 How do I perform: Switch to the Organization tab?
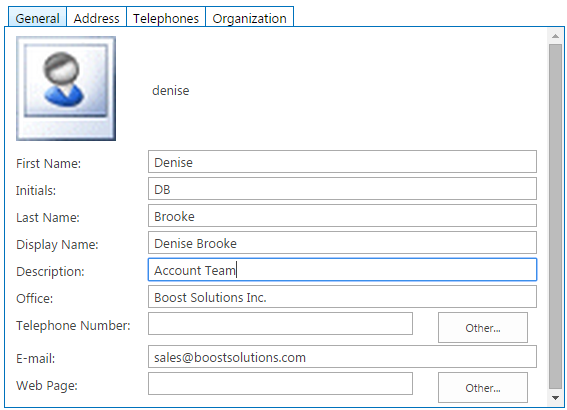point(250,17)
